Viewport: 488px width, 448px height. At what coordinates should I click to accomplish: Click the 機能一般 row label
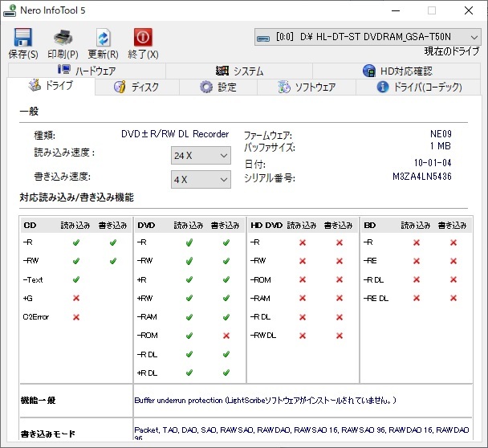(38, 401)
